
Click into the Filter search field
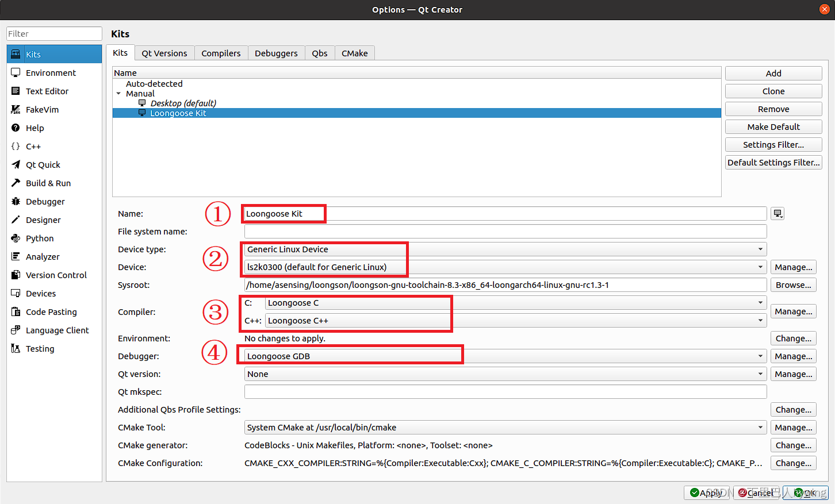coord(54,33)
